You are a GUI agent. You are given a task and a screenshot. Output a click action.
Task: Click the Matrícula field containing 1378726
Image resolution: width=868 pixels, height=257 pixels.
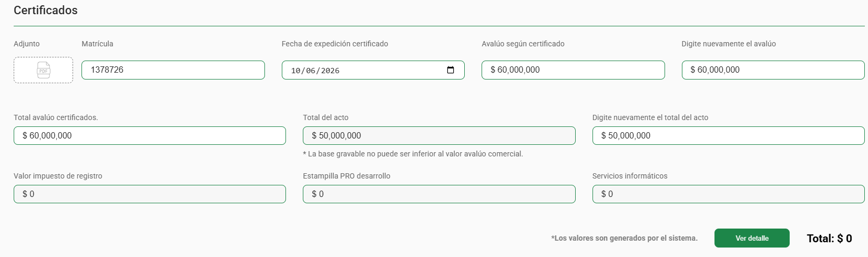click(x=173, y=70)
